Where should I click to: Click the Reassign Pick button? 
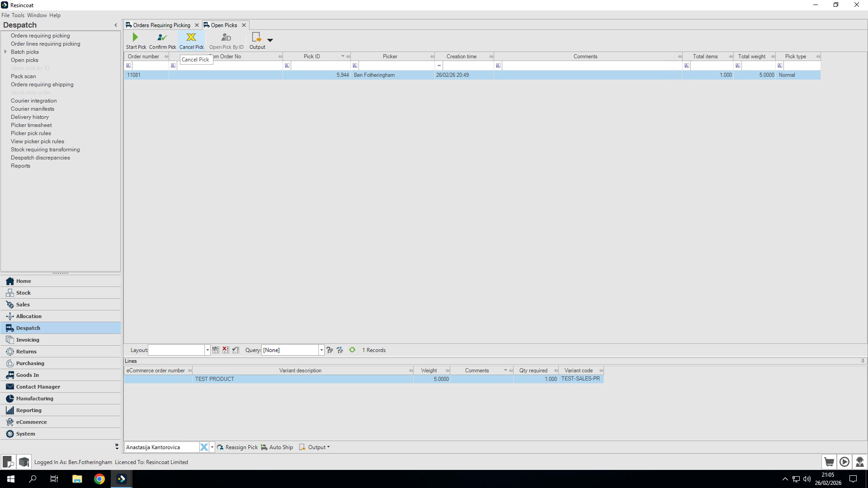(x=237, y=447)
